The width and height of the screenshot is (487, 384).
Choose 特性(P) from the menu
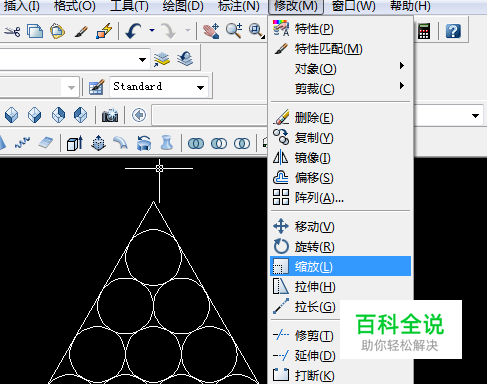[341, 29]
